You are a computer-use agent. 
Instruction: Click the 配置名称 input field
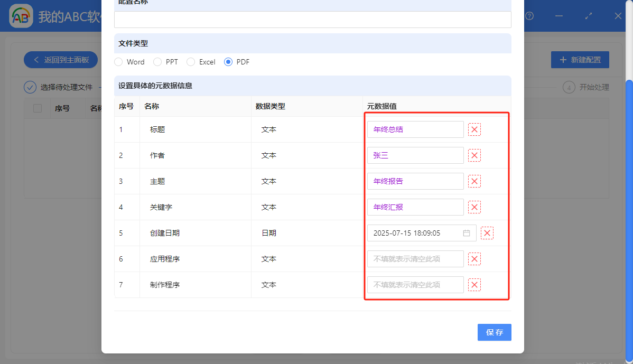pyautogui.click(x=312, y=20)
